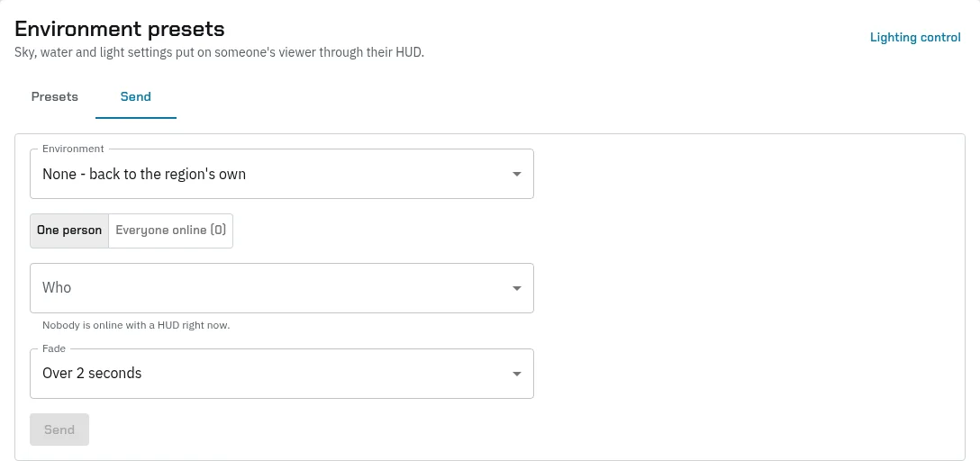Image resolution: width=980 pixels, height=461 pixels.
Task: Click the "(0)" online count in Everyone online
Action: pos(218,230)
